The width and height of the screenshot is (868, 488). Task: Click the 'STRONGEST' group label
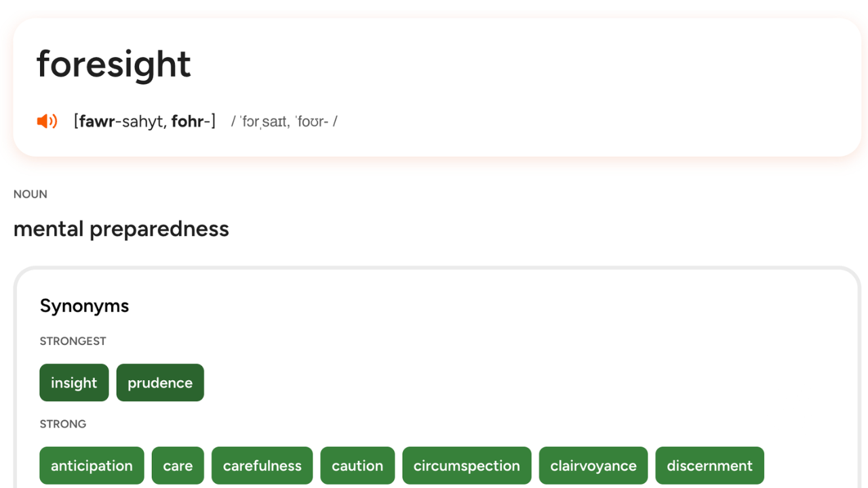tap(73, 341)
